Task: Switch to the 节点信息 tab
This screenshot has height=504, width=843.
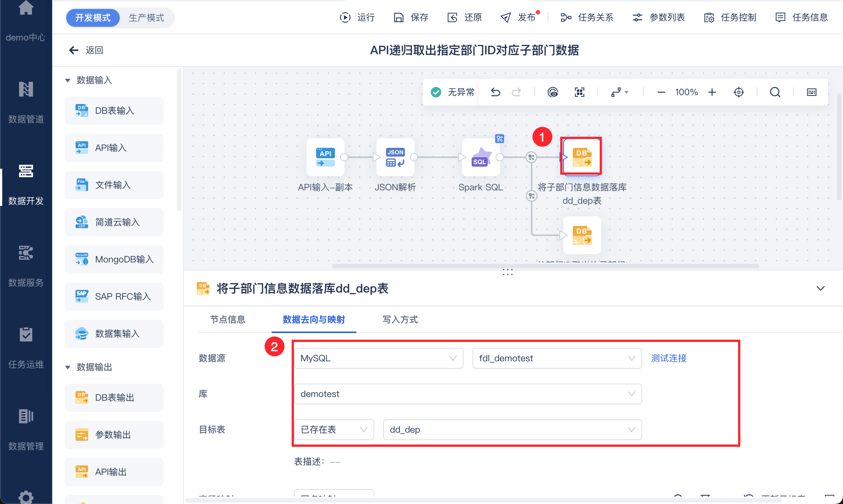Action: (228, 320)
